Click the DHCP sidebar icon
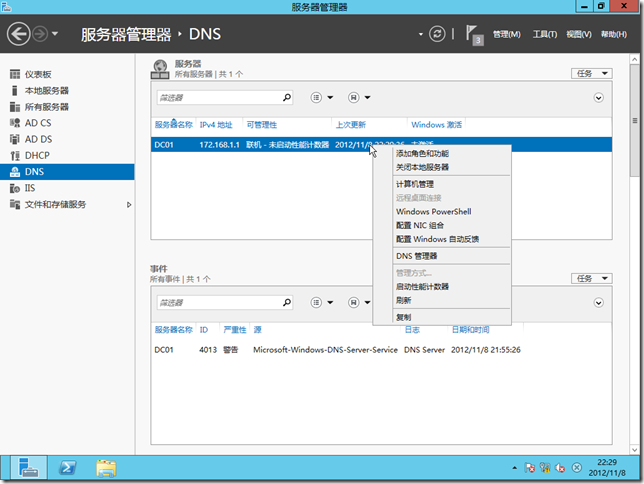This screenshot has height=484, width=644. tap(15, 156)
